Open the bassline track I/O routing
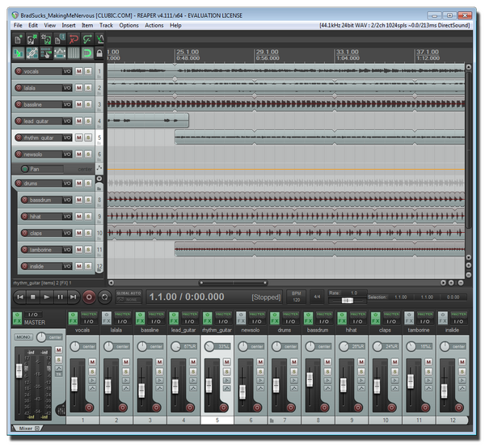485x448 pixels. click(66, 105)
